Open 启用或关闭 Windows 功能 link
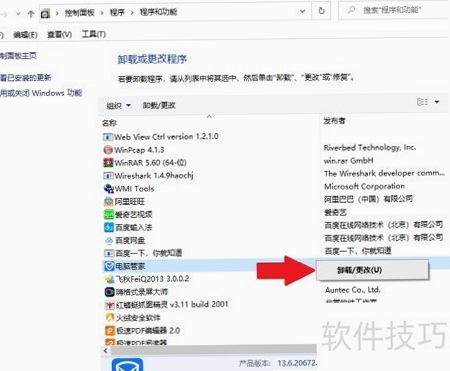The width and height of the screenshot is (450, 371). (41, 93)
